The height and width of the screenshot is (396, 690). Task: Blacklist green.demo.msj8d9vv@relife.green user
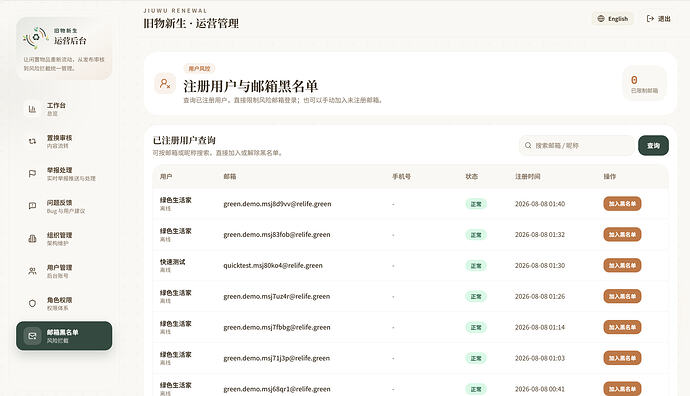(622, 204)
